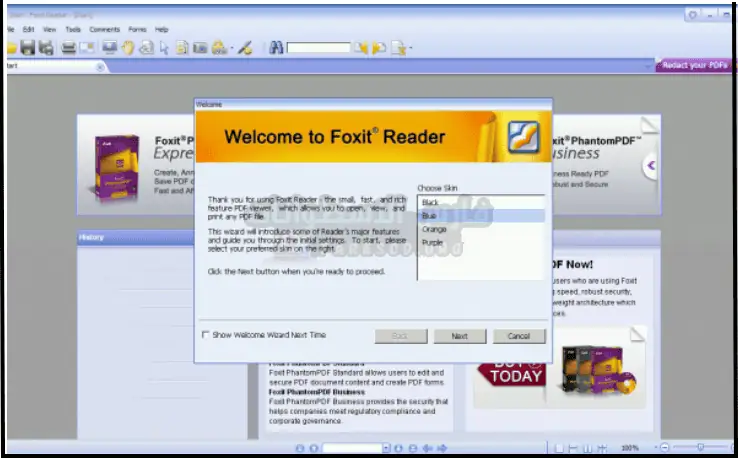Click the search text field in toolbar

[x=318, y=47]
